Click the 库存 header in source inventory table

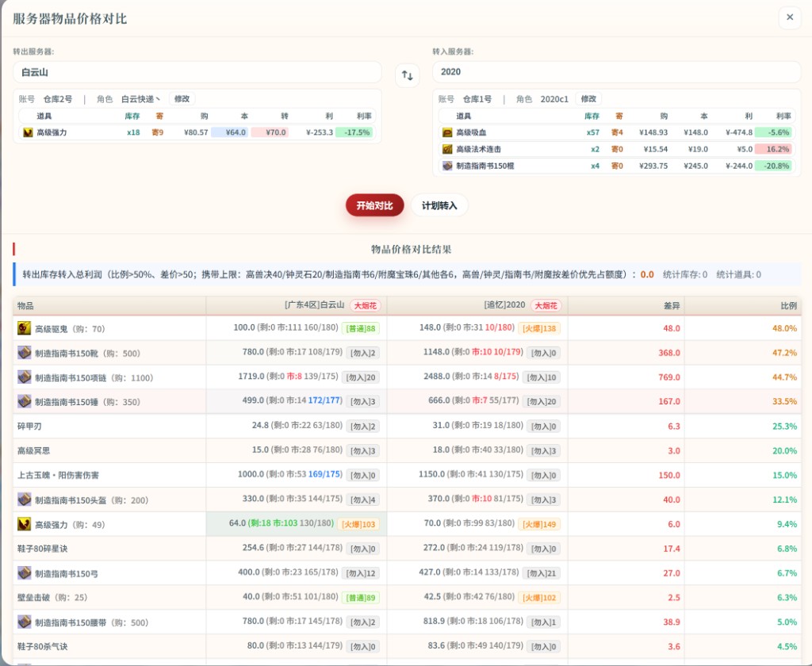click(132, 116)
